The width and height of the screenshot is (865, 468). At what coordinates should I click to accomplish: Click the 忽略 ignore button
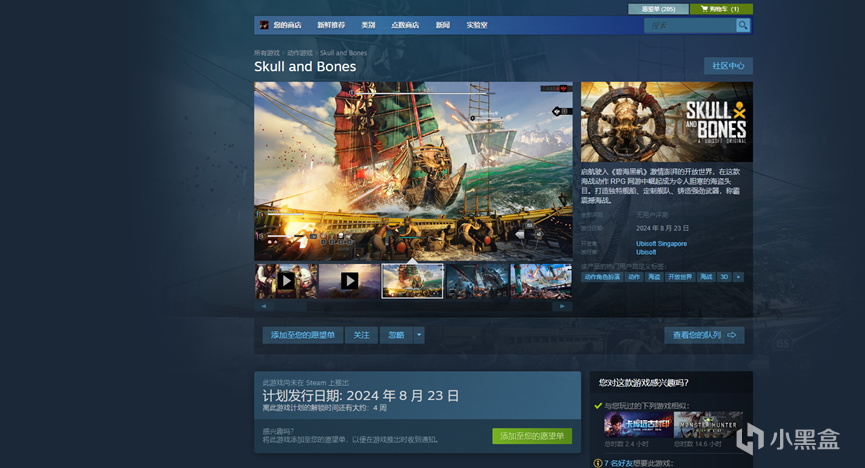[396, 335]
